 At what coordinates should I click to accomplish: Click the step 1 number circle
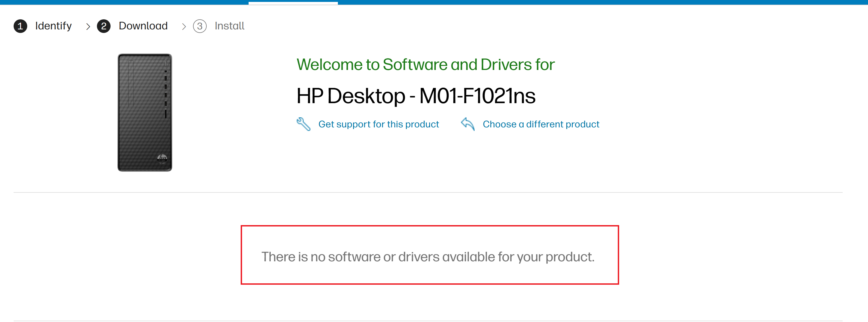coord(20,26)
